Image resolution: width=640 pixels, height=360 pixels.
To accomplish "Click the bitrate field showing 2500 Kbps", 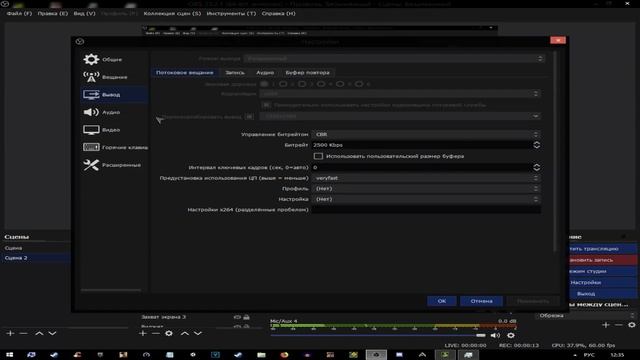I will point(422,145).
